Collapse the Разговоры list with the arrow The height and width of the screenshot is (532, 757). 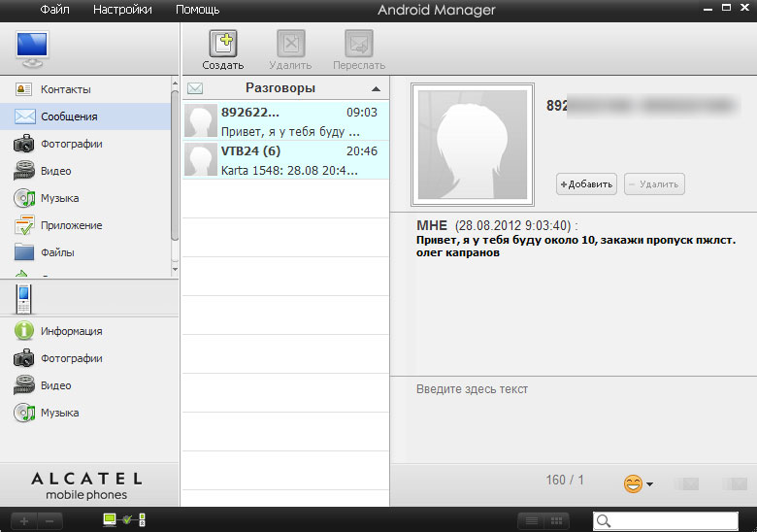(375, 88)
